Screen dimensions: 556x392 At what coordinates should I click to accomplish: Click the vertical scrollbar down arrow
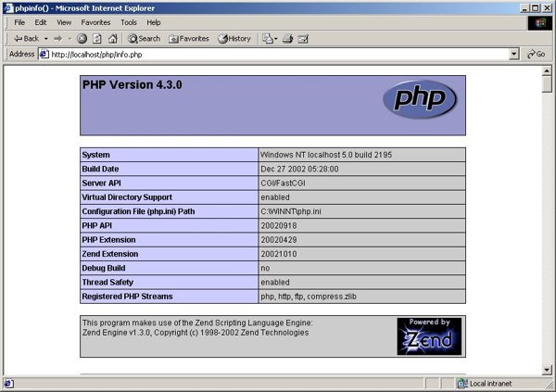point(547,370)
